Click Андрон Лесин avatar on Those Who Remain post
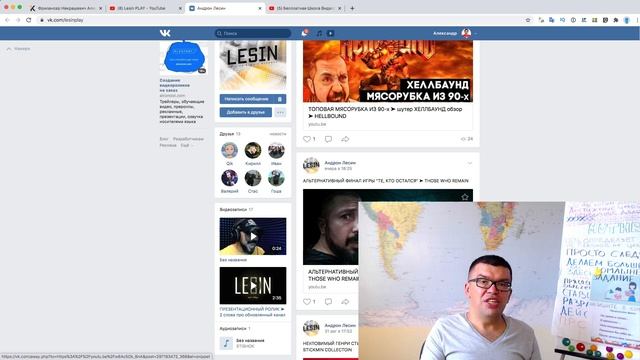Image resolution: width=640 pixels, height=360 pixels. coord(311,165)
